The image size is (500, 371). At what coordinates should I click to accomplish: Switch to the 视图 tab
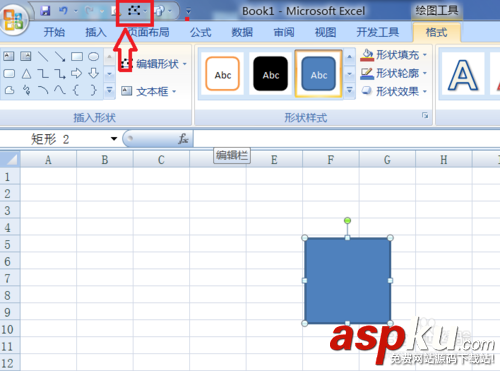coord(326,32)
